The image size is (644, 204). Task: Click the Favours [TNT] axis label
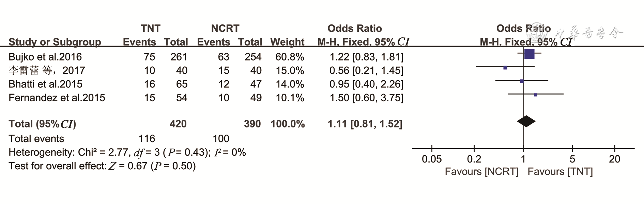[x=560, y=171]
